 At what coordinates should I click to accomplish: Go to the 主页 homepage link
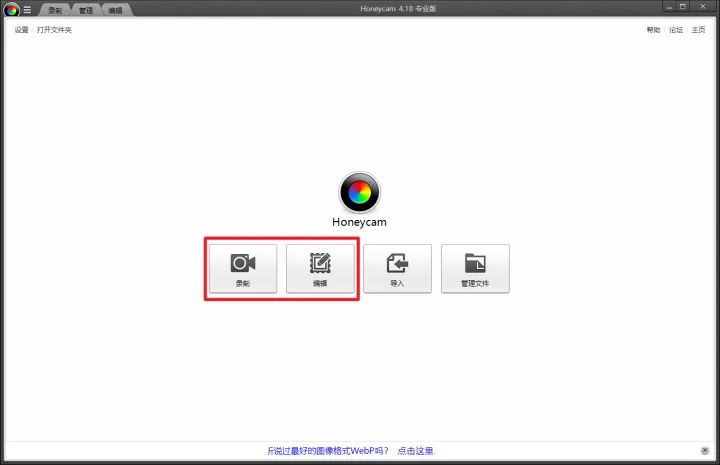coord(698,30)
